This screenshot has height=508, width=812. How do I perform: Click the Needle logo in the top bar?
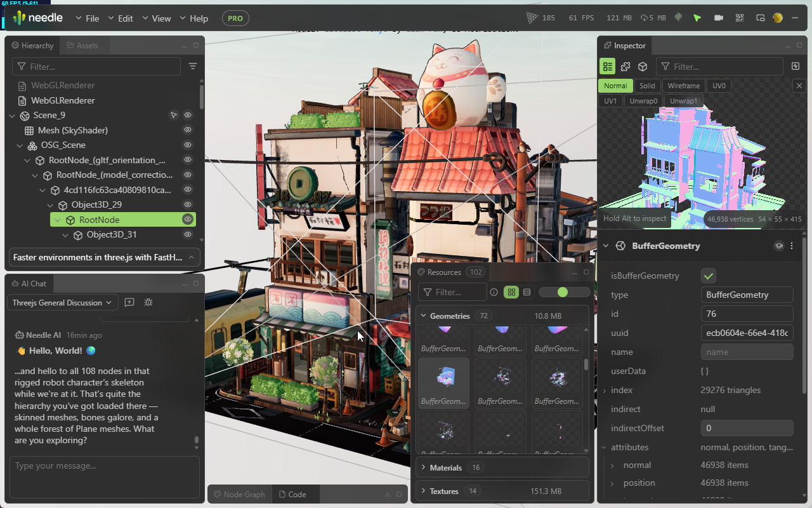[x=38, y=18]
